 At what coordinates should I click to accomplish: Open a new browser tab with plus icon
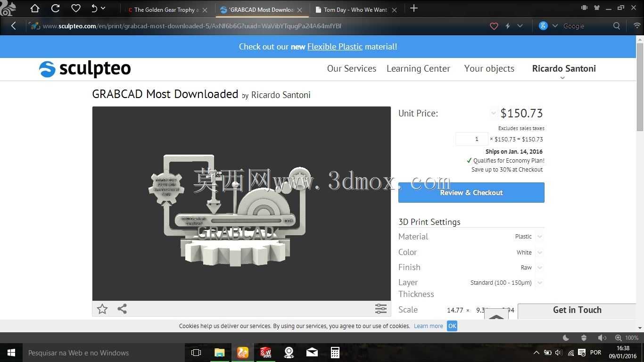coord(414,8)
